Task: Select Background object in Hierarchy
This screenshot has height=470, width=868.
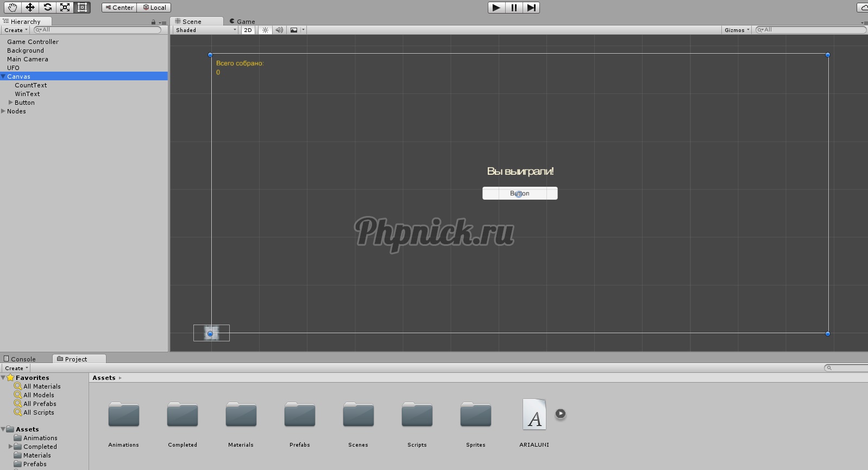Action: tap(26, 50)
